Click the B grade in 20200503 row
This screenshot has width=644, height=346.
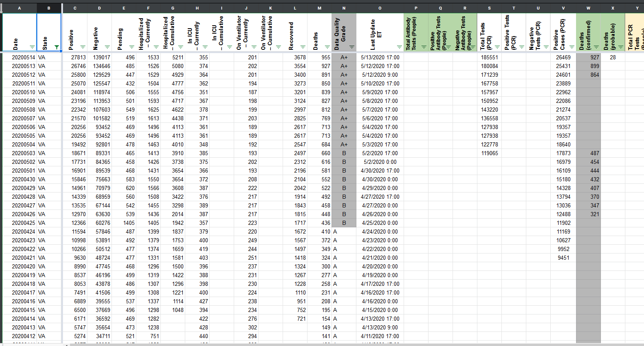tap(344, 153)
